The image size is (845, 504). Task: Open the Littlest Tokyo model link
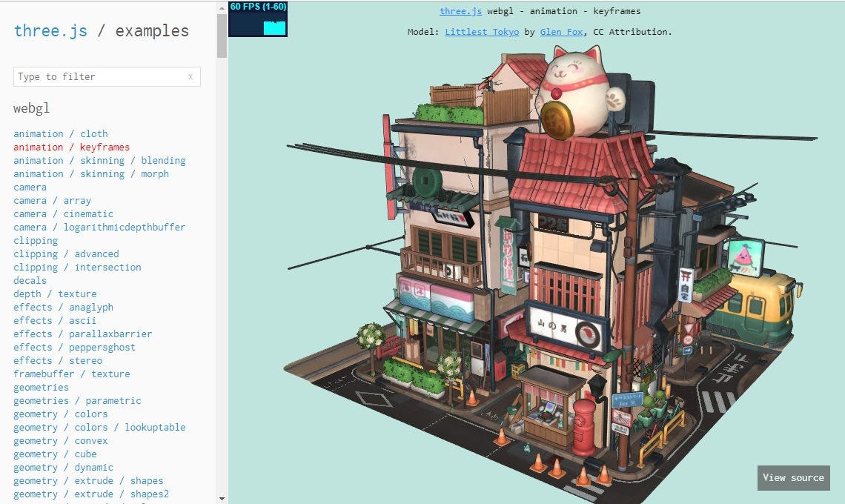pyautogui.click(x=482, y=32)
